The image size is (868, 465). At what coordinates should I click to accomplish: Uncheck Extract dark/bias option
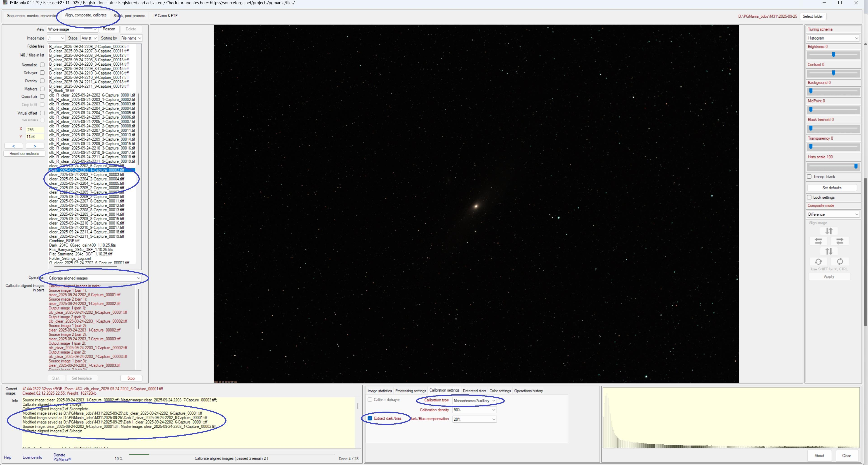point(370,418)
